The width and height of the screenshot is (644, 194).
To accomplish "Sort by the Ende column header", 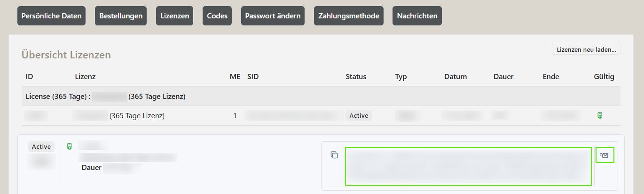I will coord(551,77).
